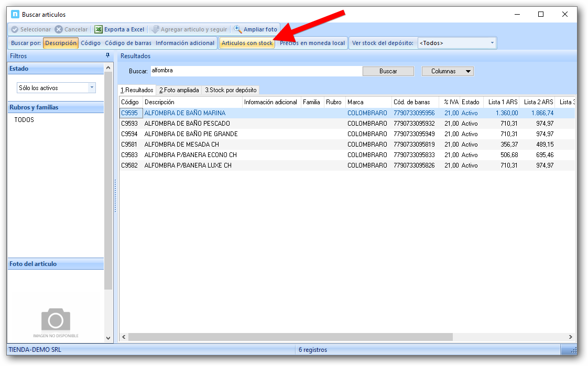Click the Buscar text input field
The image size is (588, 366).
255,71
